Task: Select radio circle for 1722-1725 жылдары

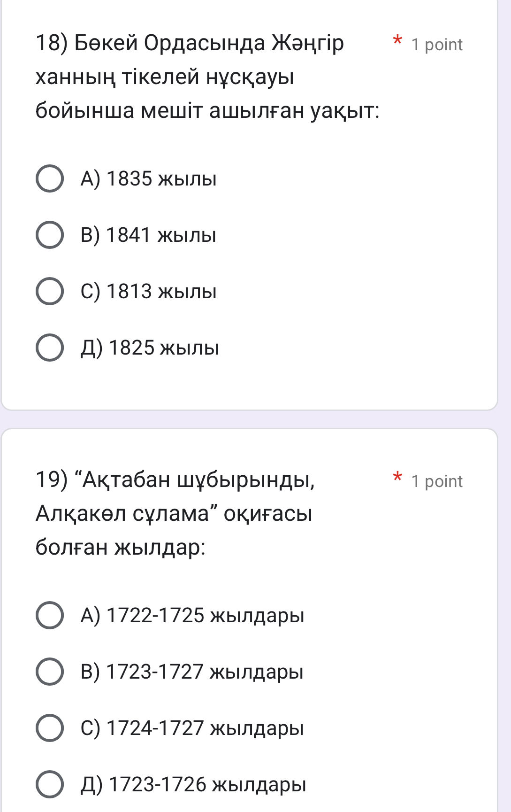Action: tap(50, 615)
